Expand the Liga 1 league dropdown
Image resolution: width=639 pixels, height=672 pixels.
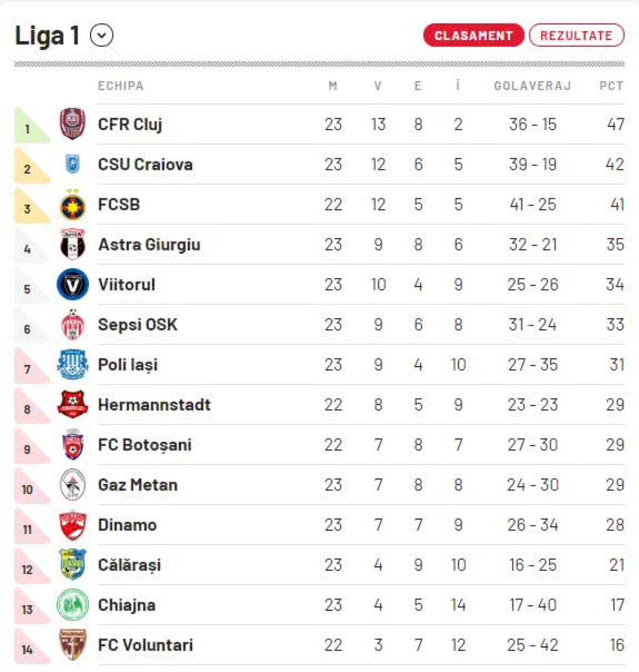[x=102, y=36]
